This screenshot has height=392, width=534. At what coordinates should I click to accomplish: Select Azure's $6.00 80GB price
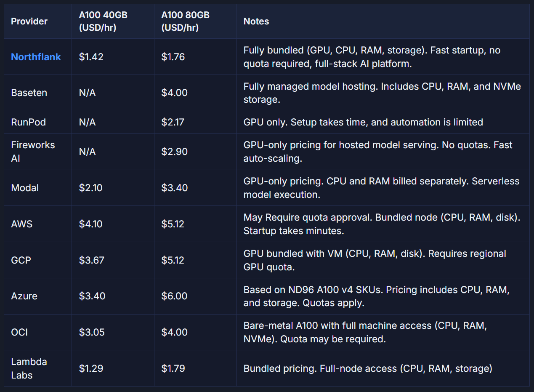click(x=175, y=296)
